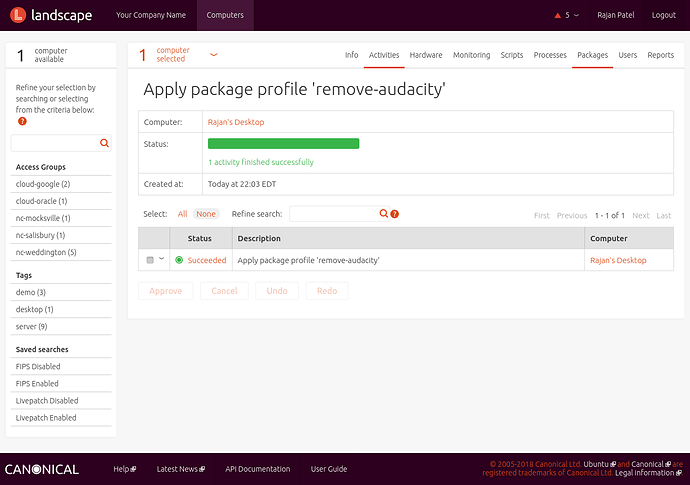The image size is (690, 485).
Task: Open the Hardware tab
Action: (x=426, y=55)
